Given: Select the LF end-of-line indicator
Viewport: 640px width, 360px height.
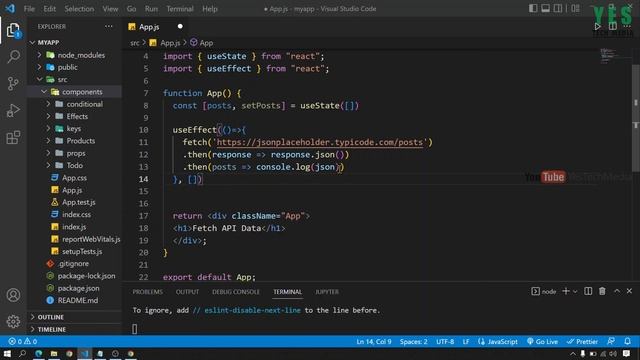Looking at the screenshot, I should (x=466, y=341).
